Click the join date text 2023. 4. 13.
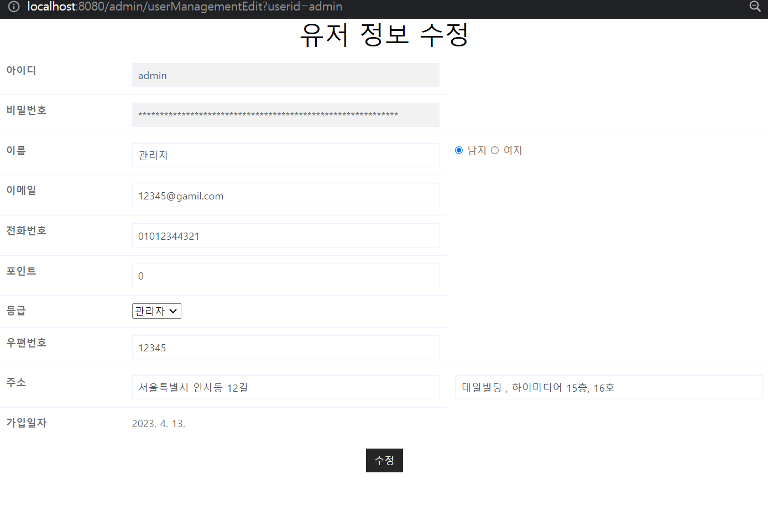 click(x=159, y=424)
